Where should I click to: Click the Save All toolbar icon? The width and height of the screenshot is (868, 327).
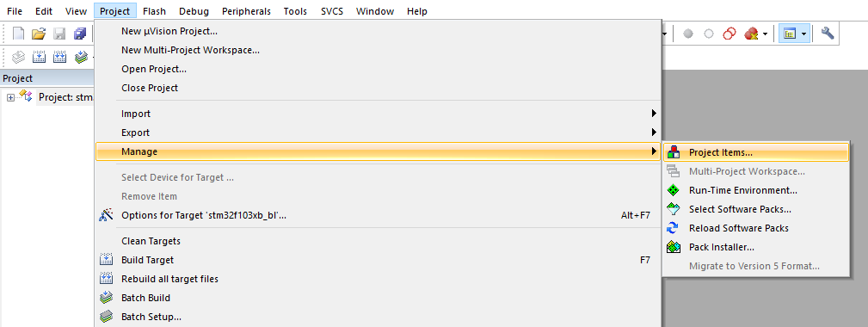point(80,34)
